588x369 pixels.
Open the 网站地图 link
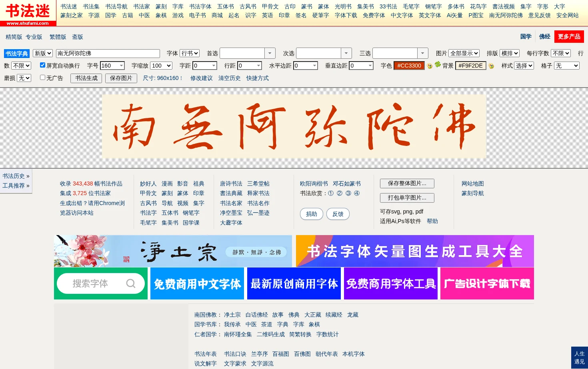473,184
